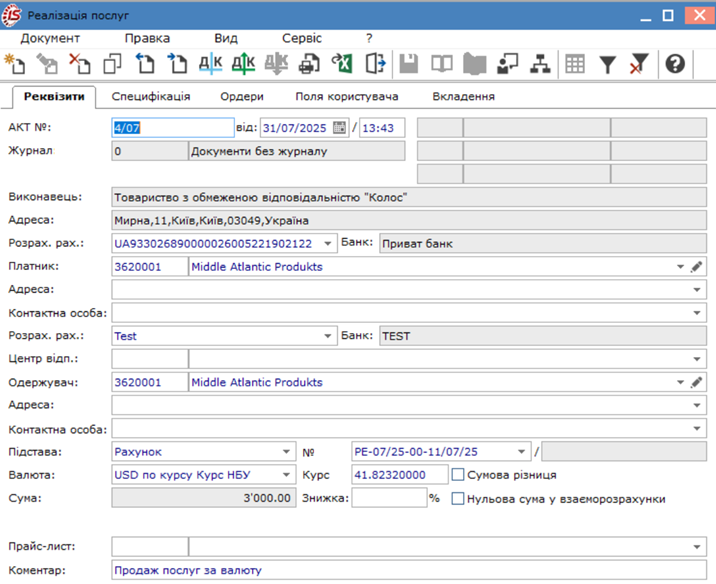Click the Курс field with 41.82320000
Image resolution: width=716 pixels, height=584 pixels.
[x=400, y=475]
